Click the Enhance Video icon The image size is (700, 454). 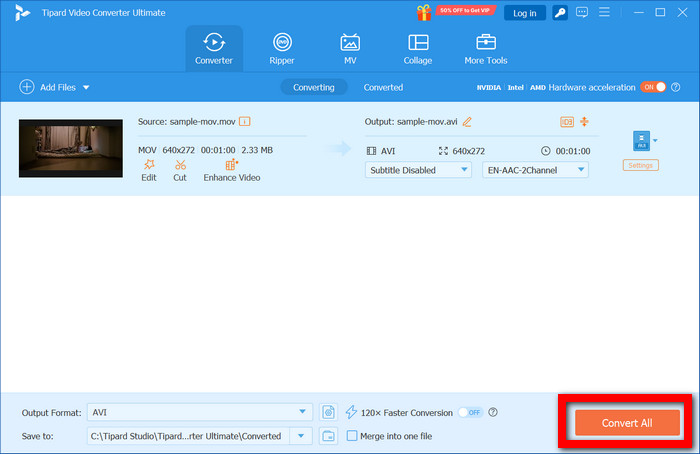coord(232,165)
